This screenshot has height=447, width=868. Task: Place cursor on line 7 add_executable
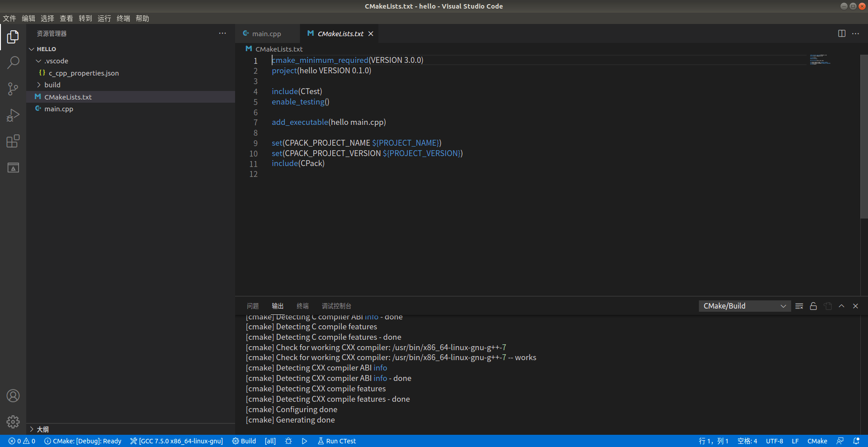329,122
